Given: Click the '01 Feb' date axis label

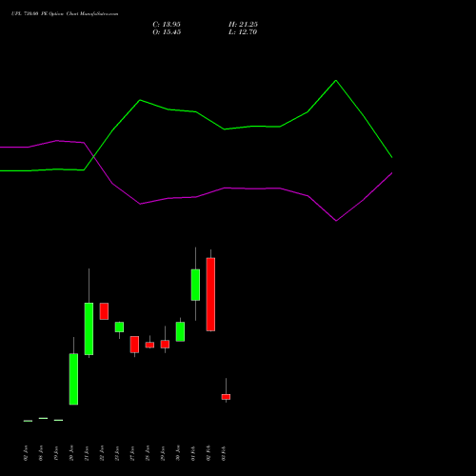Looking at the screenshot, I should 193,453.
